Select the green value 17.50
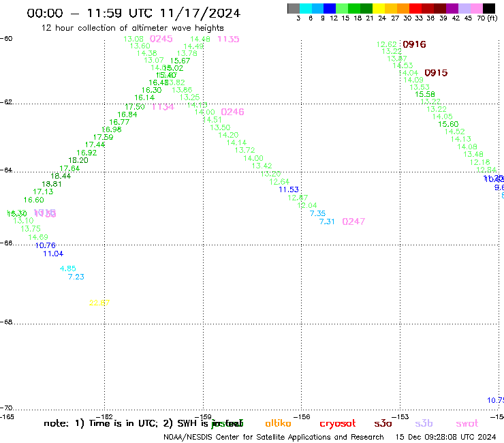 click(x=135, y=107)
